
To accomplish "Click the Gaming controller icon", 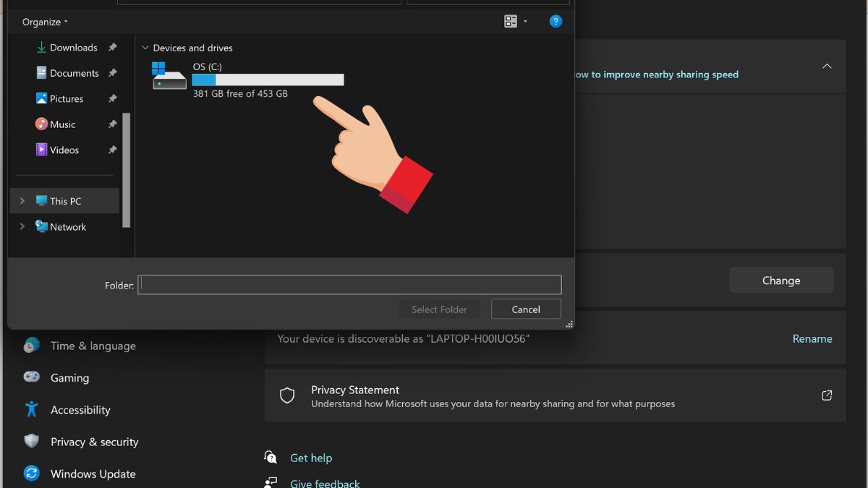I will tap(31, 377).
